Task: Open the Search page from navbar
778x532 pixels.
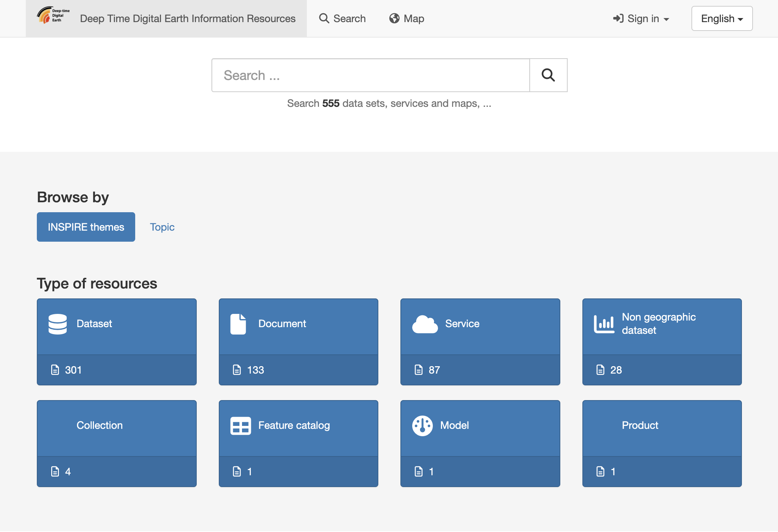Action: 342,18
